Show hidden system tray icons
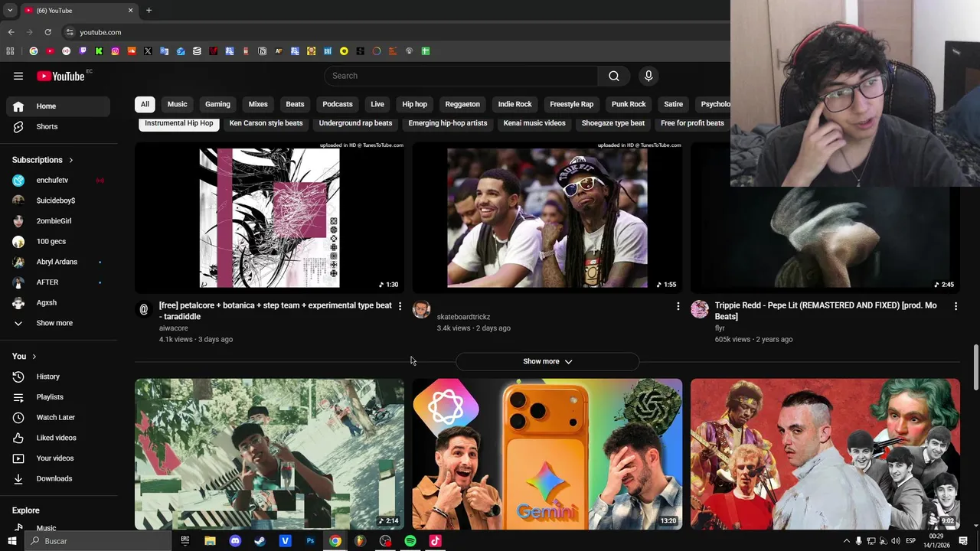The height and width of the screenshot is (551, 980). click(846, 541)
